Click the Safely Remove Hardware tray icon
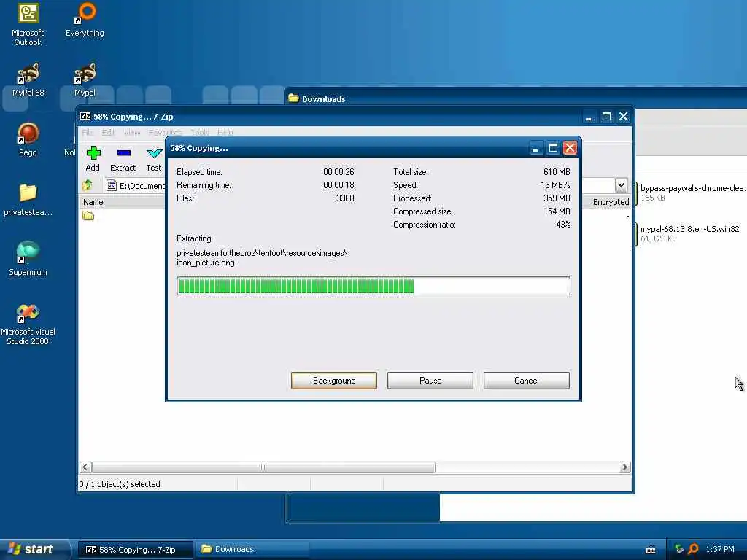The width and height of the screenshot is (747, 560). [x=679, y=549]
